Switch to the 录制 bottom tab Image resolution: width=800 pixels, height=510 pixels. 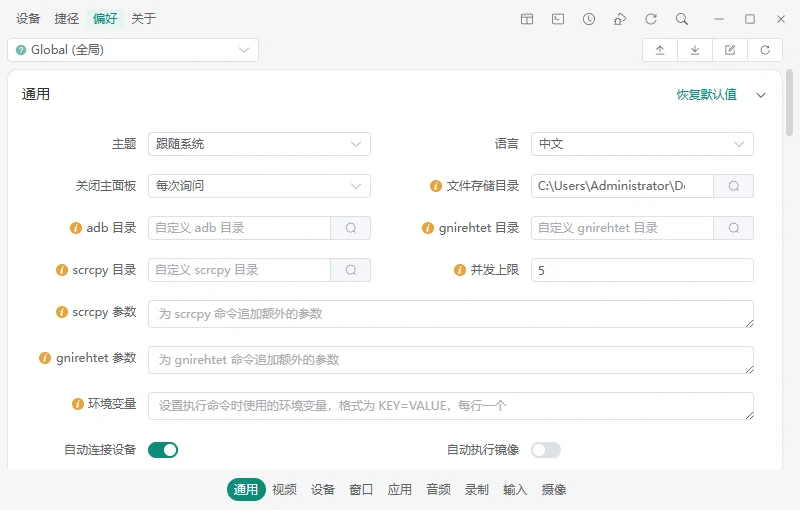tap(477, 490)
